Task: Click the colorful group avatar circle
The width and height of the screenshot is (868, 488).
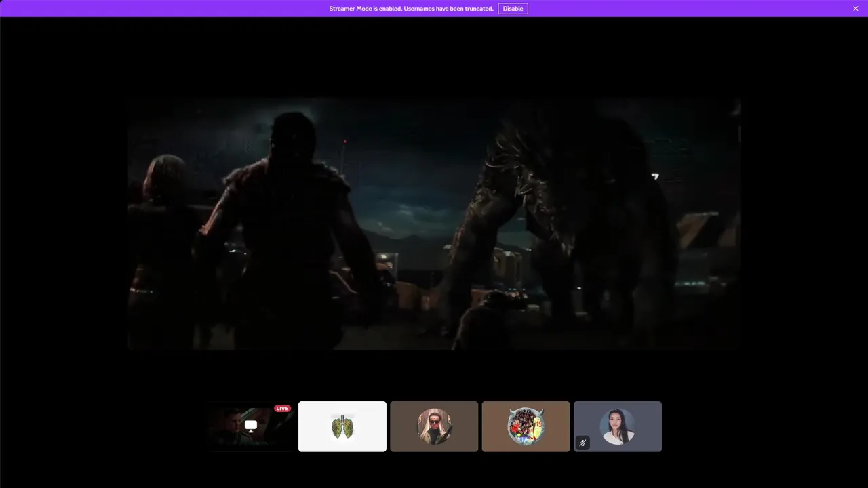Action: tap(526, 426)
